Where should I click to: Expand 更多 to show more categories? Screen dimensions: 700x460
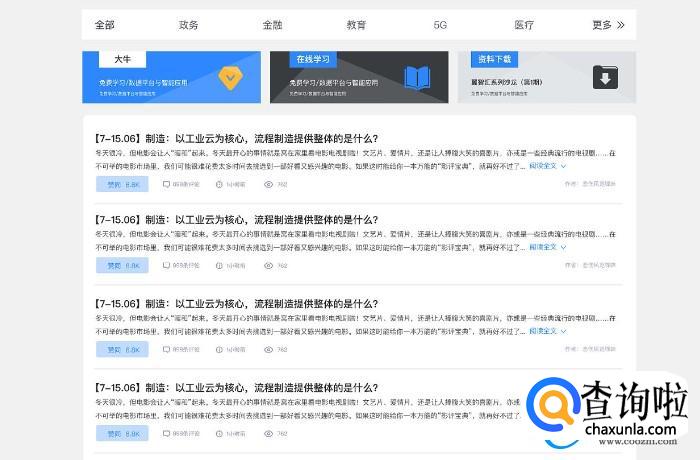coord(608,25)
